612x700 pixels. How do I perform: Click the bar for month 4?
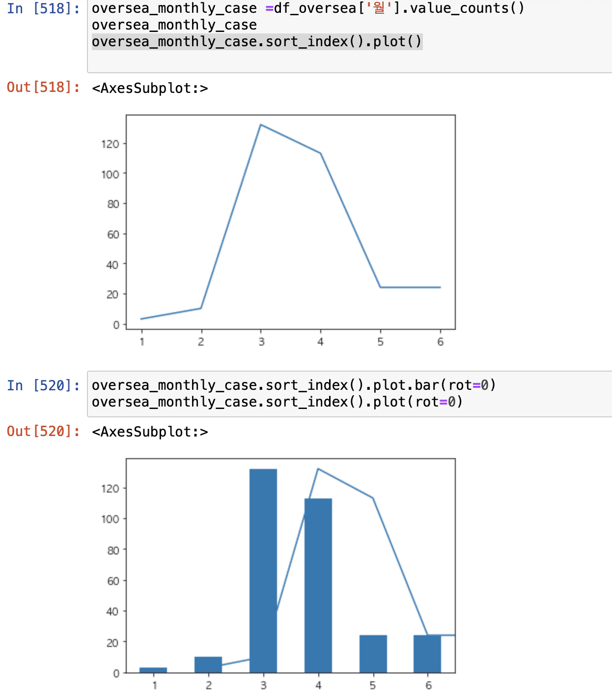click(318, 585)
